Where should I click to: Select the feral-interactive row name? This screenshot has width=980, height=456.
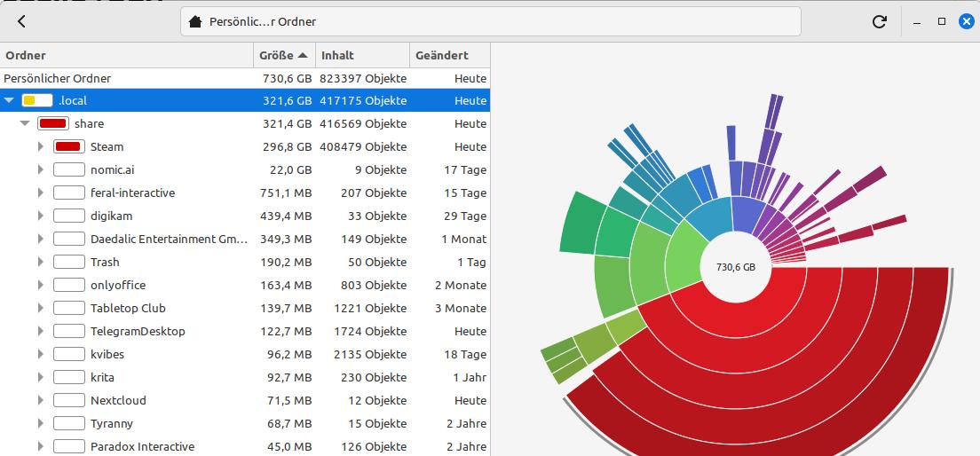point(132,193)
